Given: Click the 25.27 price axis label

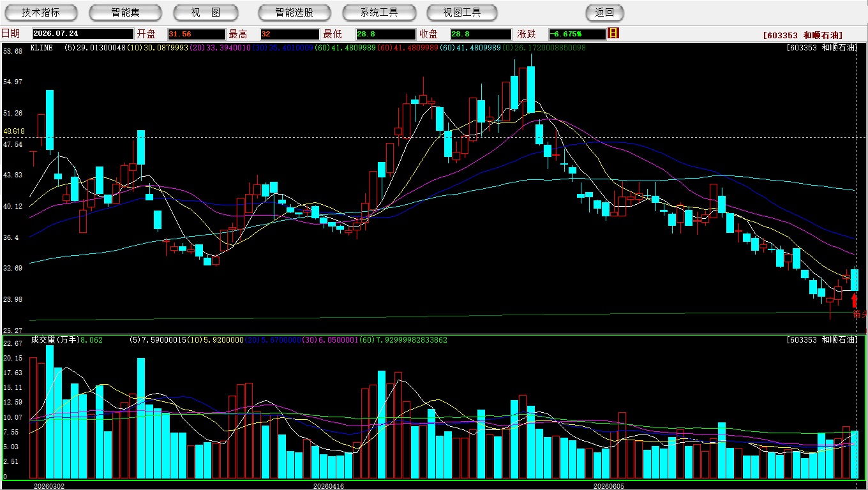Looking at the screenshot, I should [x=13, y=330].
